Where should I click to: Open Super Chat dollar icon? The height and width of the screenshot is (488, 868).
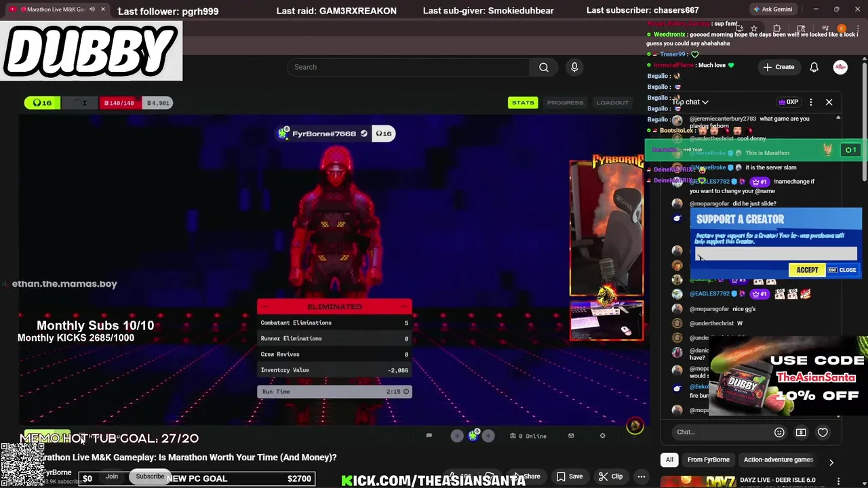coord(801,432)
